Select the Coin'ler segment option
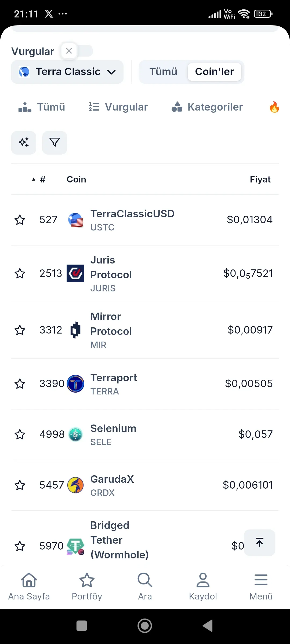The width and height of the screenshot is (290, 644). [x=214, y=72]
